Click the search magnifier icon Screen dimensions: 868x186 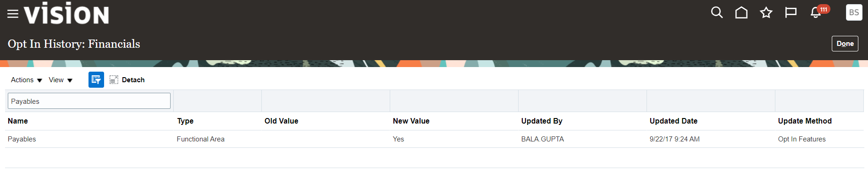pyautogui.click(x=717, y=12)
